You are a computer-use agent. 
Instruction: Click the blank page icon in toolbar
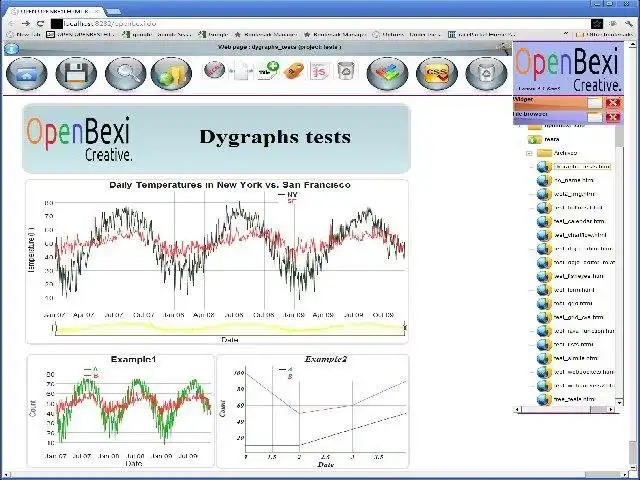click(x=241, y=71)
